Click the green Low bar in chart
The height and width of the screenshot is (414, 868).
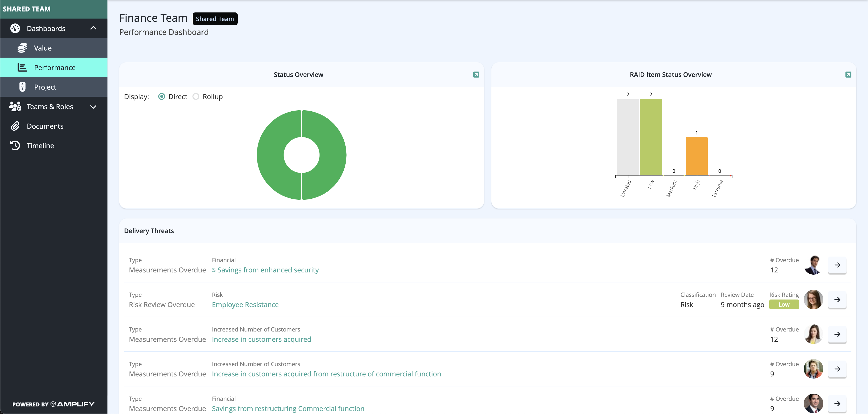pyautogui.click(x=651, y=137)
